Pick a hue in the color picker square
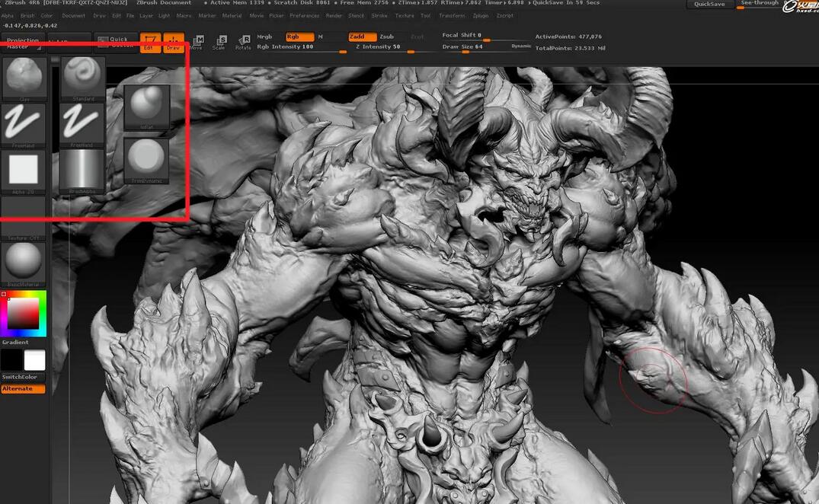 tap(24, 313)
